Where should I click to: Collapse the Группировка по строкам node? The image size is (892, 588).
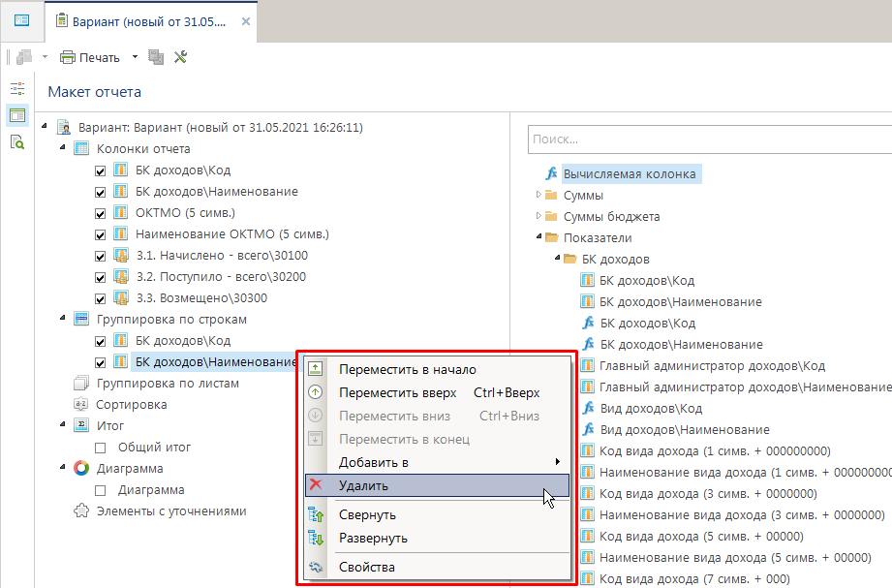63,318
